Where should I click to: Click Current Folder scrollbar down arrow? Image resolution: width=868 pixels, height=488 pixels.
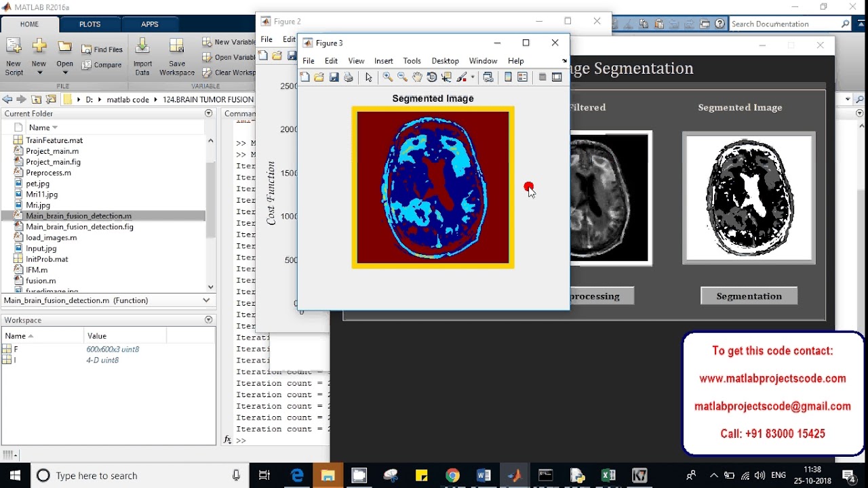(x=210, y=287)
